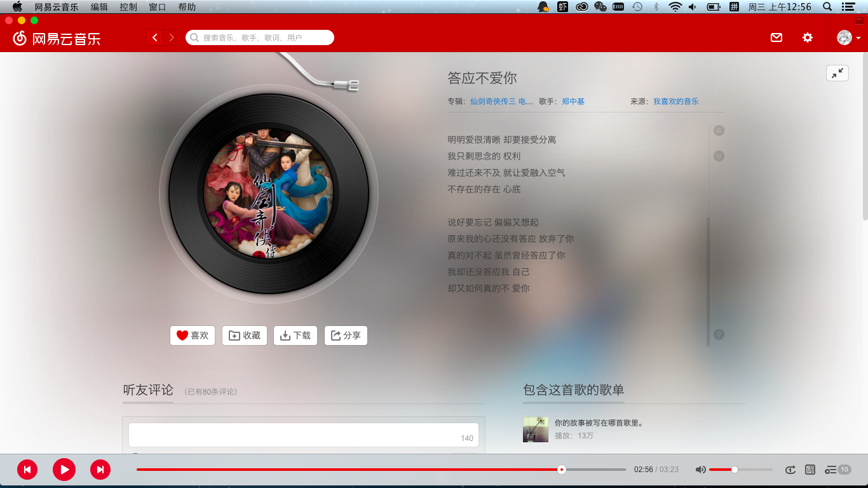Open settings via the gear icon
Viewport: 868px width, 488px height.
pos(808,37)
